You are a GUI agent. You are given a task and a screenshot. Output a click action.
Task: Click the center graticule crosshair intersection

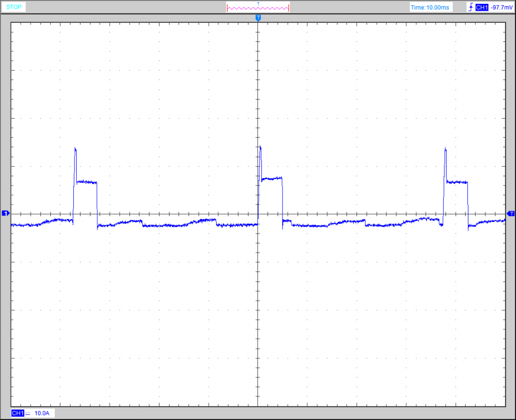(x=258, y=214)
